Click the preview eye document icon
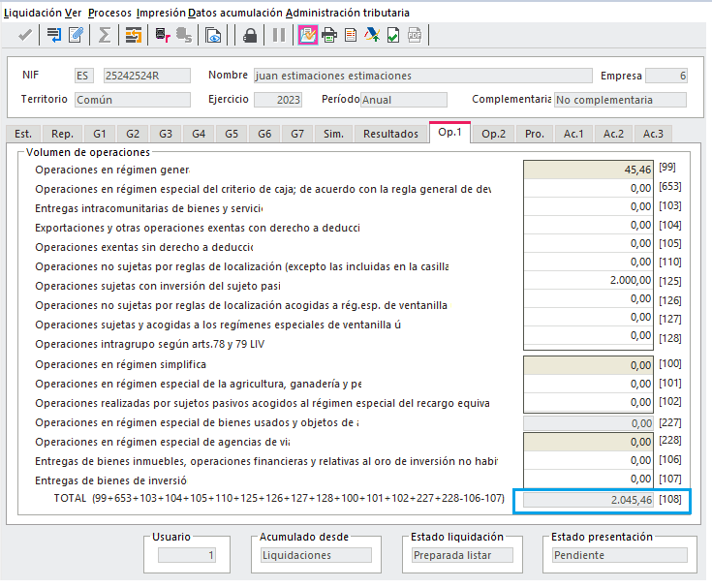 point(213,36)
